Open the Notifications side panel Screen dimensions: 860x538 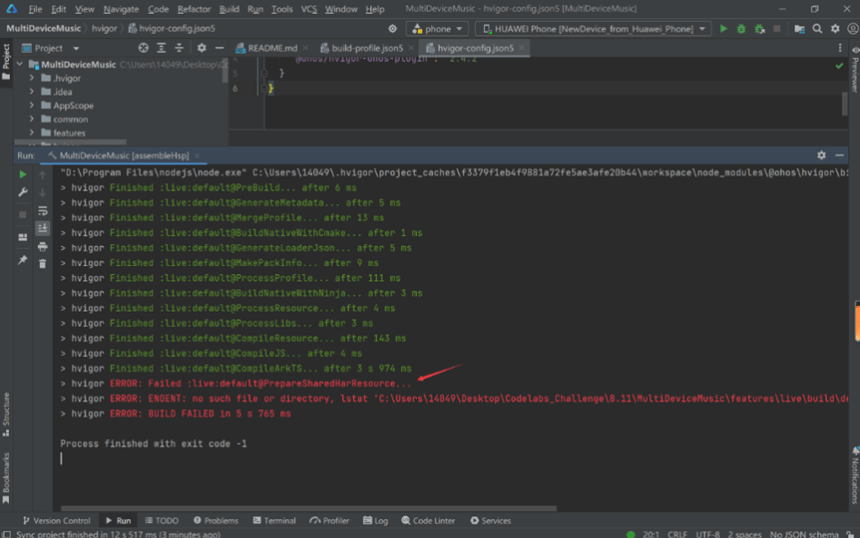coord(855,475)
